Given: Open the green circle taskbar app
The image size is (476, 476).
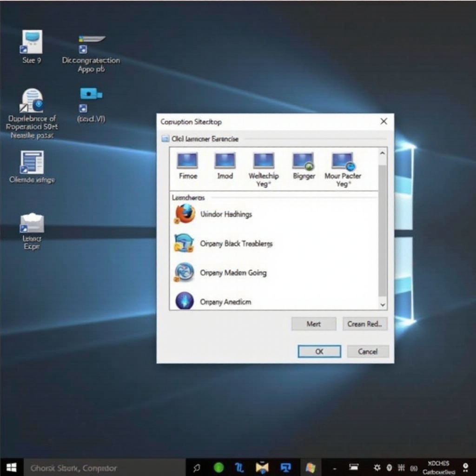Looking at the screenshot, I should click(x=218, y=468).
